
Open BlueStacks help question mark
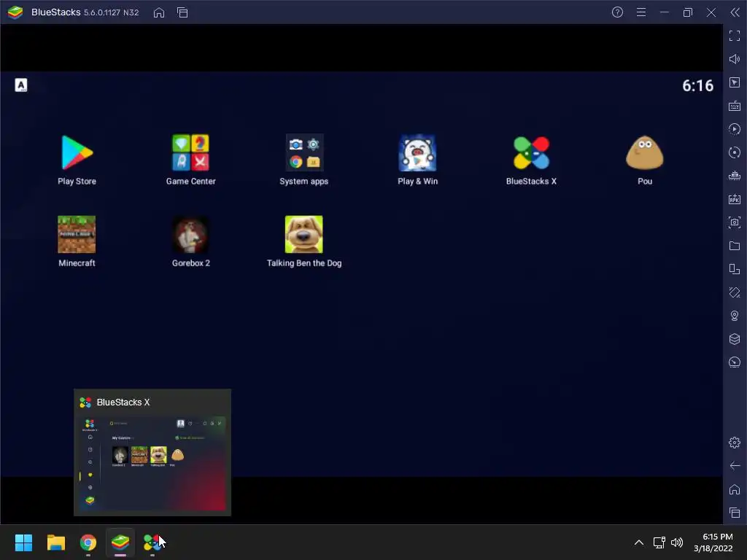coord(617,12)
